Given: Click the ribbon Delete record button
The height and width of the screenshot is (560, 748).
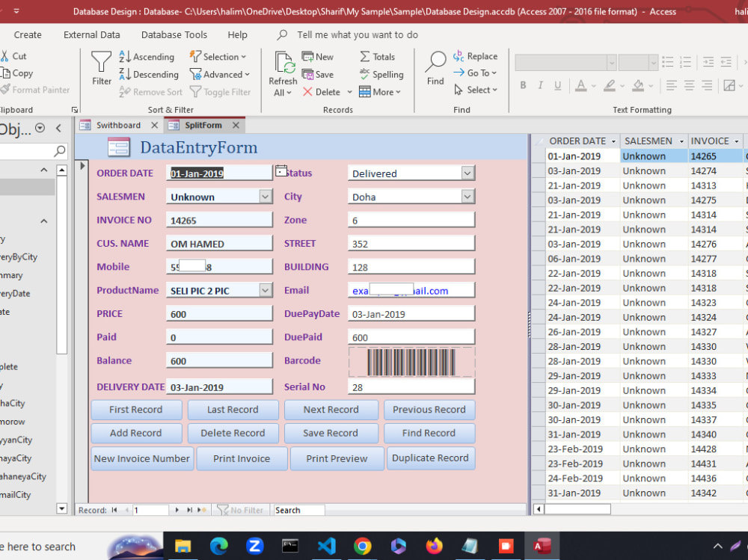Looking at the screenshot, I should point(322,92).
